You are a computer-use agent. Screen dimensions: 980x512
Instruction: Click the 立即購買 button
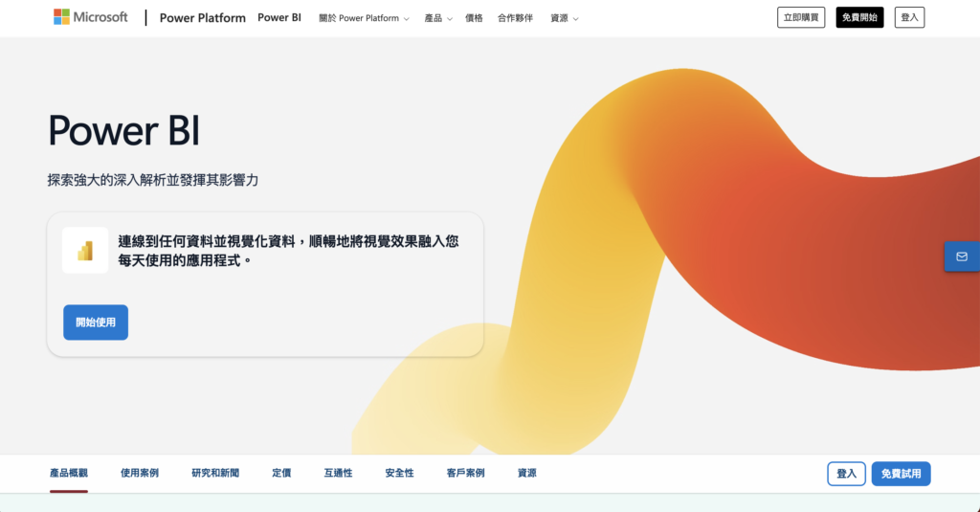point(801,17)
